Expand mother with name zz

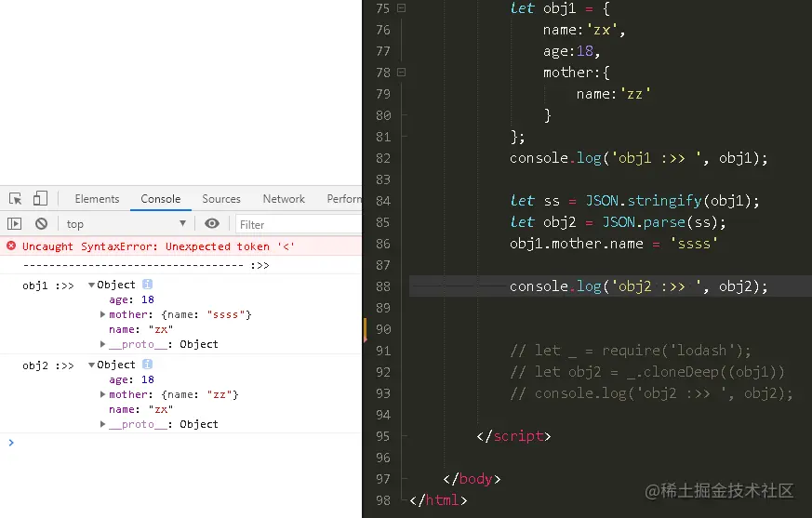pos(102,394)
